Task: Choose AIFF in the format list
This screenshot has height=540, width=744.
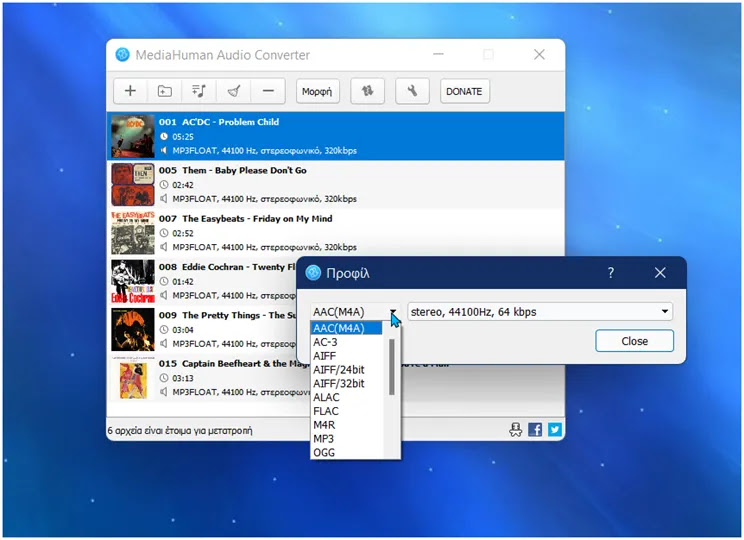Action: (346, 356)
